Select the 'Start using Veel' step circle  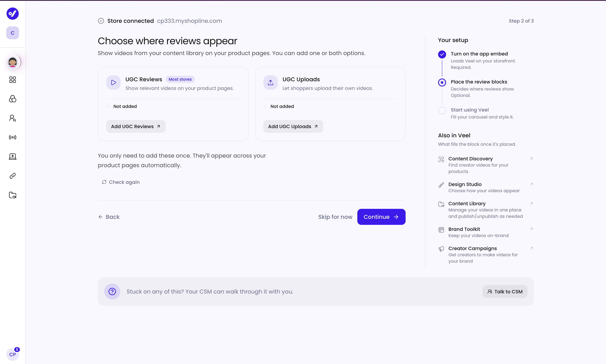click(442, 110)
